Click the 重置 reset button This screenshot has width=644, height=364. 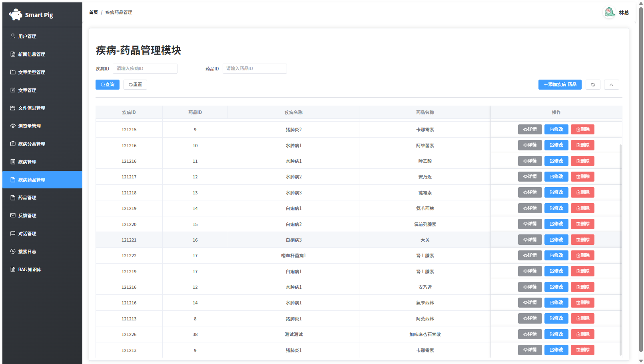[x=135, y=84]
